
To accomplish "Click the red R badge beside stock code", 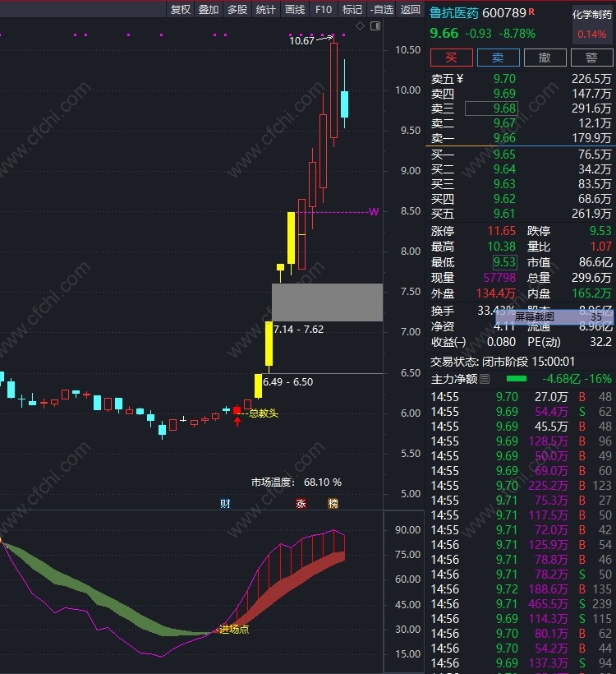I will point(531,12).
